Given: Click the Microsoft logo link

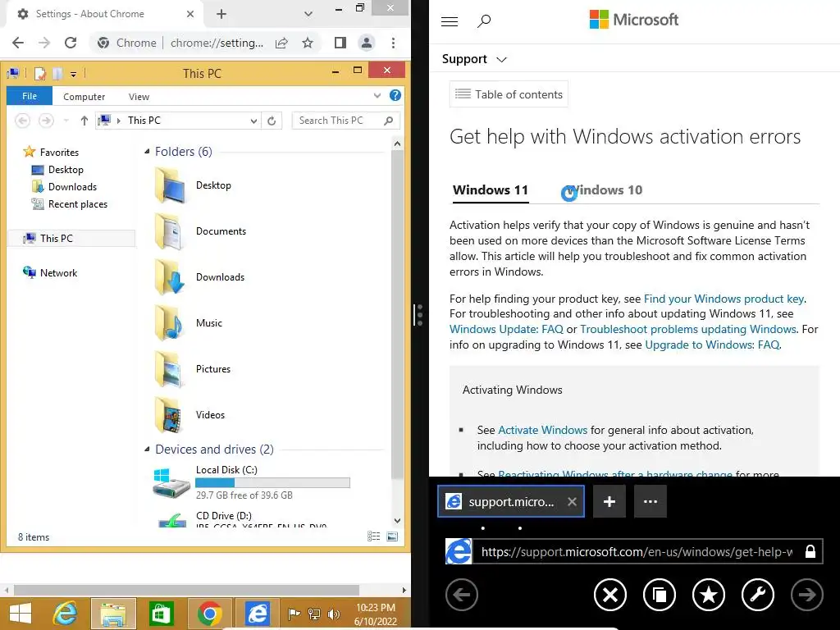Looking at the screenshot, I should click(x=634, y=20).
